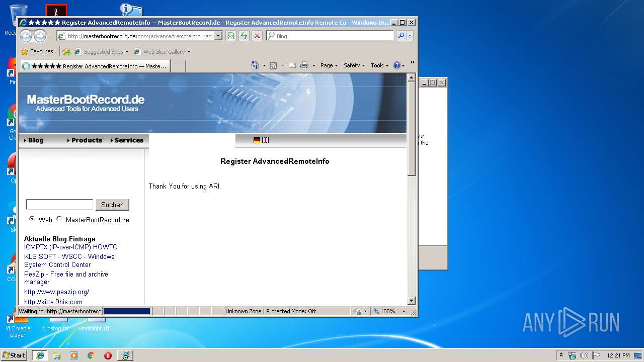The width and height of the screenshot is (644, 362).
Task: Open Chrome taskbar icon
Action: [91, 355]
